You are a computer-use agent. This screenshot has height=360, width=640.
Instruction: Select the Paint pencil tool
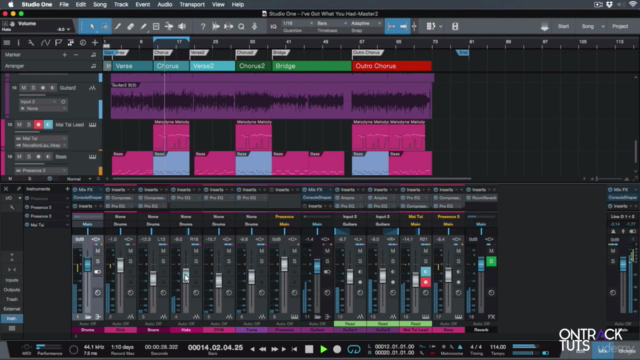pyautogui.click(x=143, y=27)
